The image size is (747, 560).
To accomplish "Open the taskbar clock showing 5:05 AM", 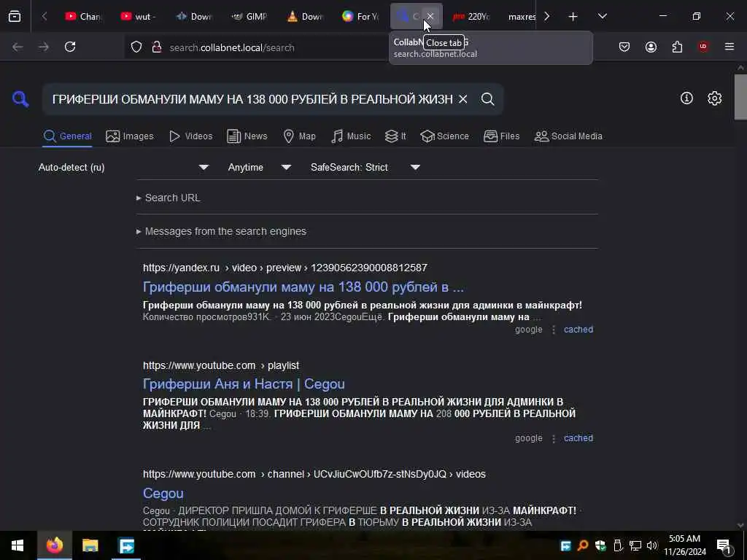I will pyautogui.click(x=684, y=545).
